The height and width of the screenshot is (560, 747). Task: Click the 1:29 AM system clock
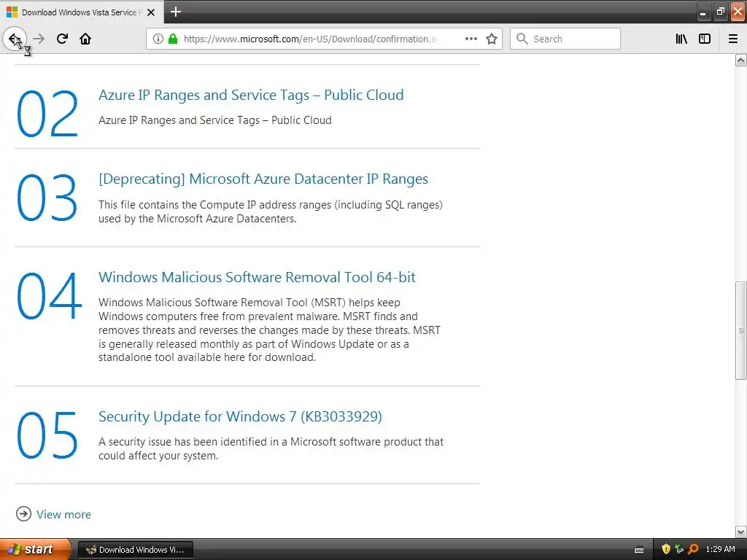click(x=720, y=550)
